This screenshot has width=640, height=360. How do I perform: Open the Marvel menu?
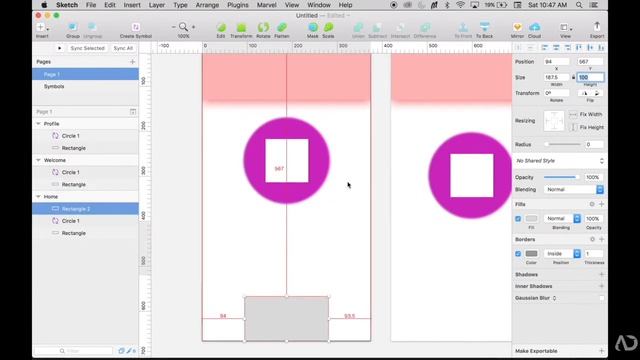coord(267,5)
